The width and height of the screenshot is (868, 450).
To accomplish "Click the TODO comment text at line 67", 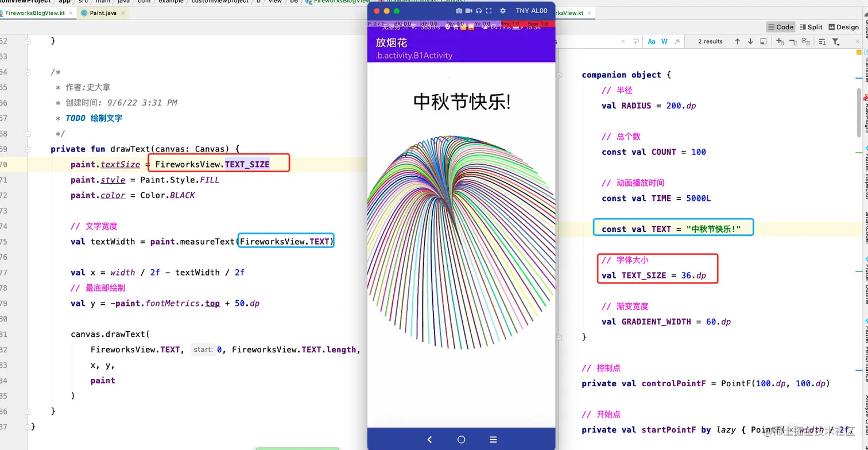I will [x=94, y=118].
